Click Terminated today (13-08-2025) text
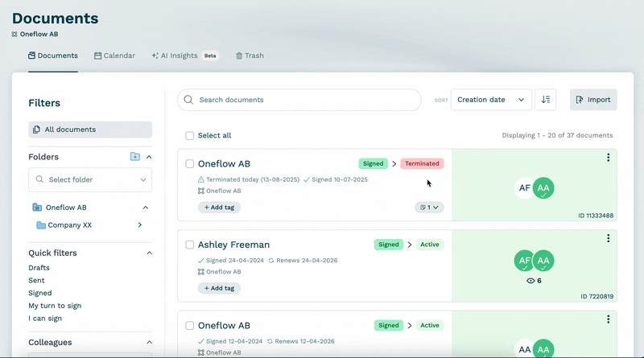This screenshot has height=358, width=644. pos(253,179)
